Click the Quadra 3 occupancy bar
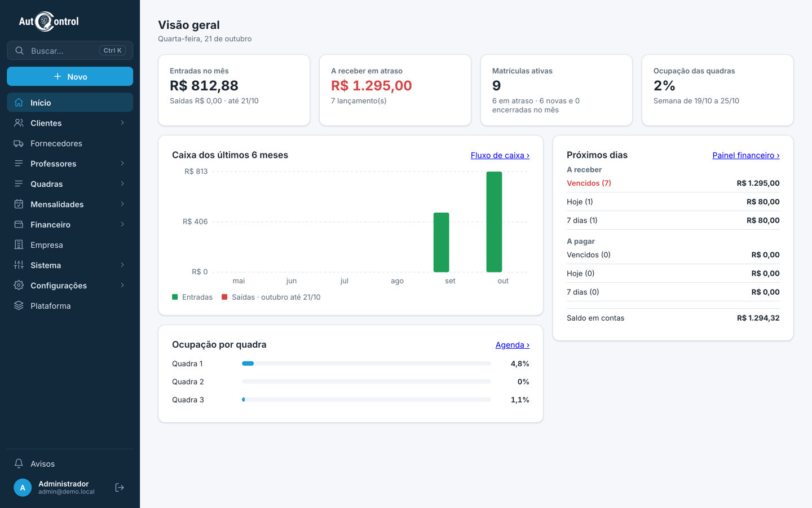The width and height of the screenshot is (812, 508). click(367, 400)
